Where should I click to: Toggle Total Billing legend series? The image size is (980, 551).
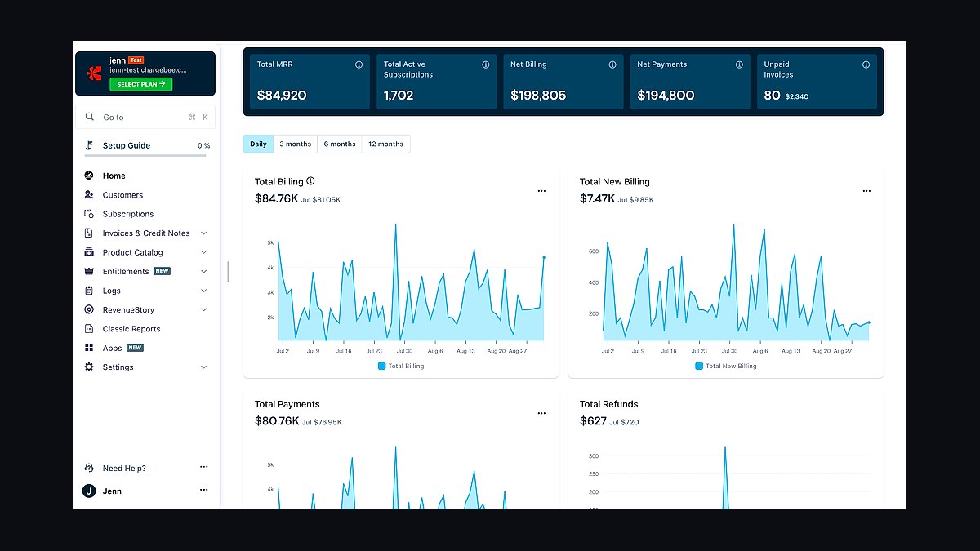coord(401,366)
